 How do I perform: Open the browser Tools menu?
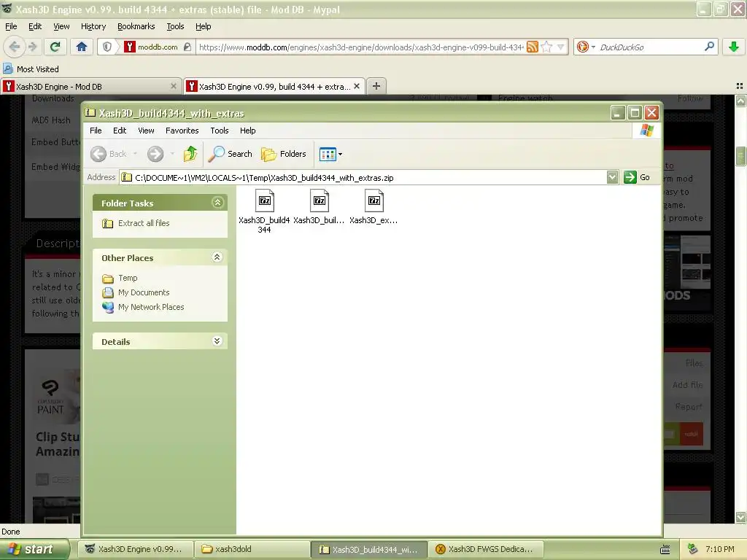tap(175, 26)
